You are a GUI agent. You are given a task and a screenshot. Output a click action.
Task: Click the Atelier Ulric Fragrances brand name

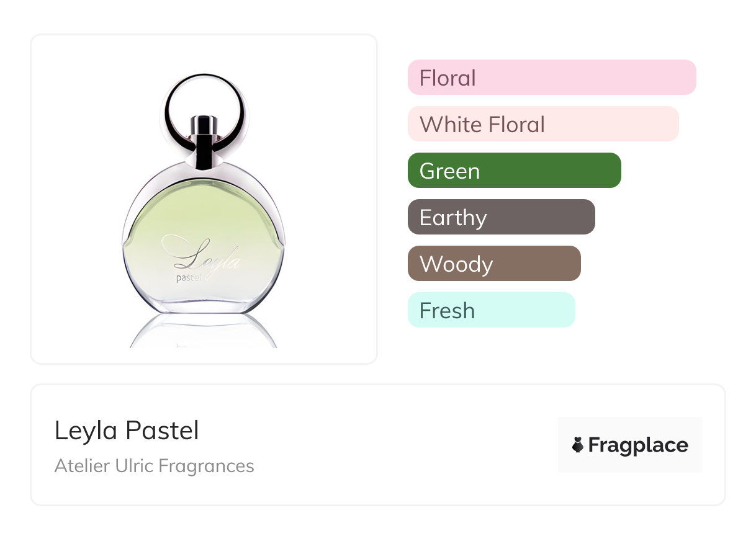[x=154, y=466]
